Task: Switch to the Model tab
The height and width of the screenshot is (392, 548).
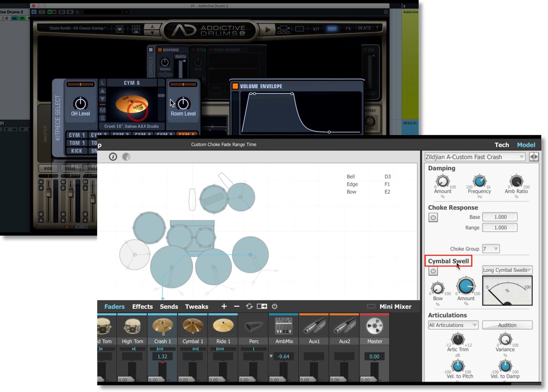Action: [x=526, y=145]
